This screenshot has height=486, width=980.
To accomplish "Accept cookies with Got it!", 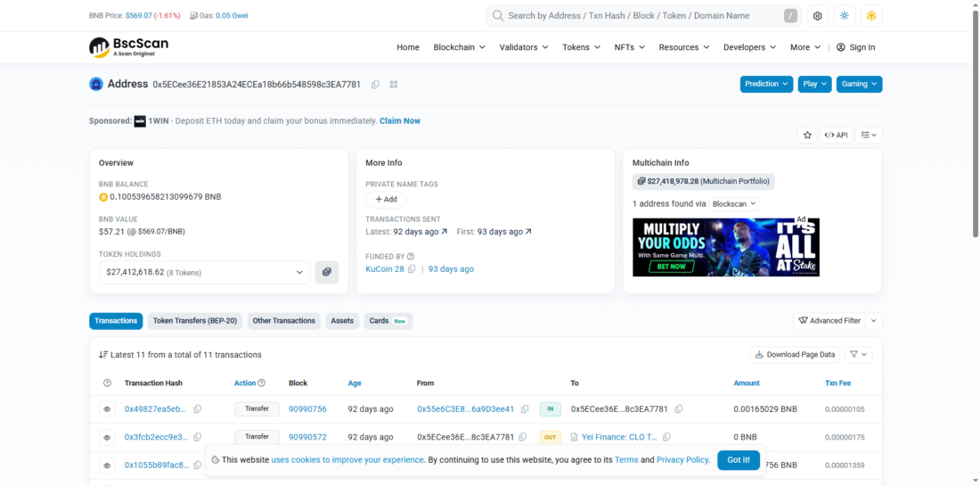I will [x=739, y=460].
